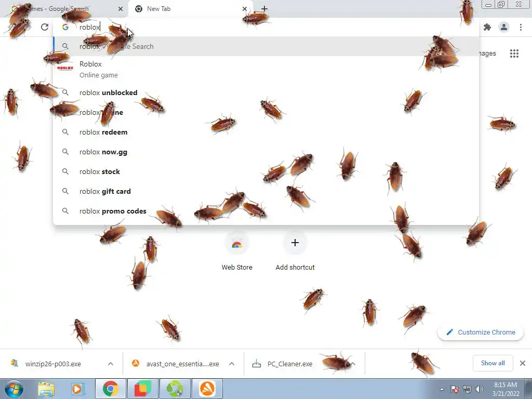This screenshot has height=399, width=532.
Task: Open the Extensions puzzle icon
Action: tap(487, 27)
